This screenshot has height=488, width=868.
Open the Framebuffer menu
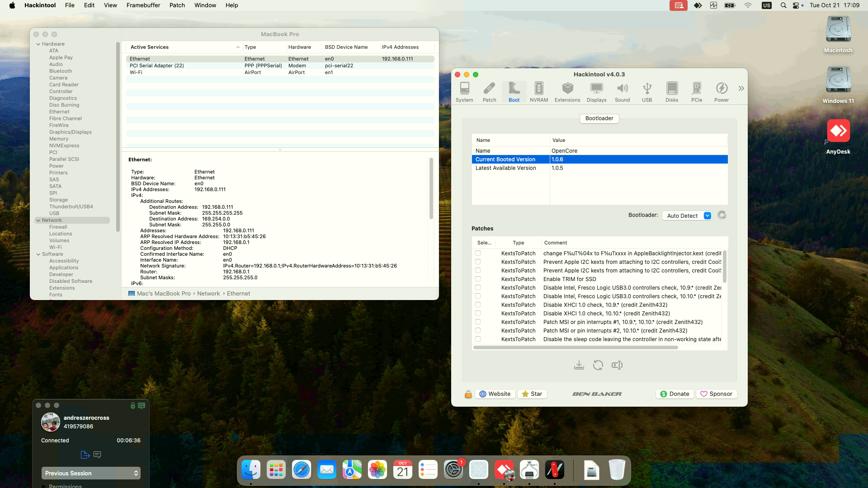coord(143,5)
